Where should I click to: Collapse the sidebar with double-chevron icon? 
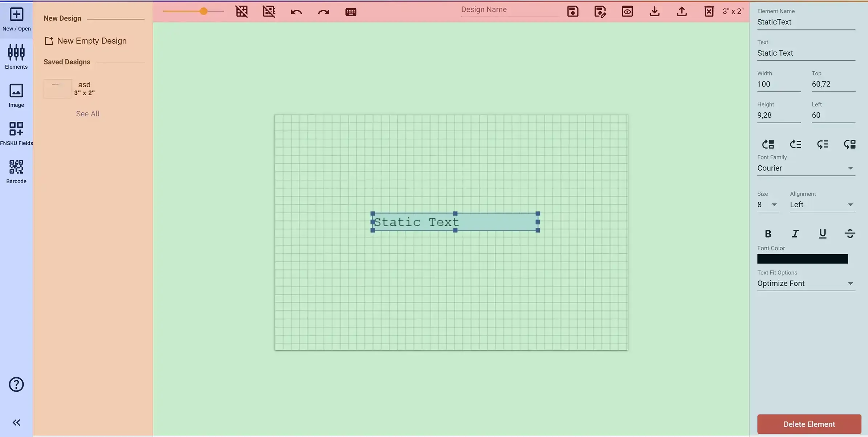point(16,422)
